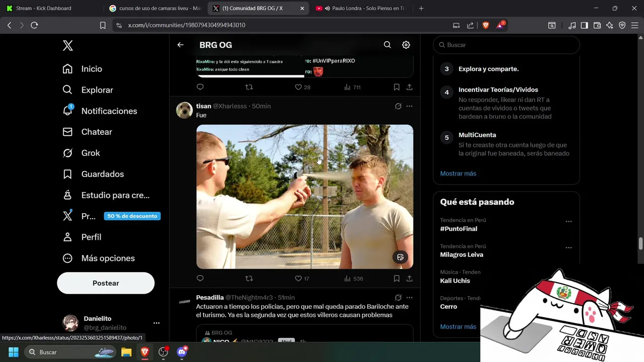
Task: Open the Milagros Leiva trend
Action: pyautogui.click(x=461, y=255)
